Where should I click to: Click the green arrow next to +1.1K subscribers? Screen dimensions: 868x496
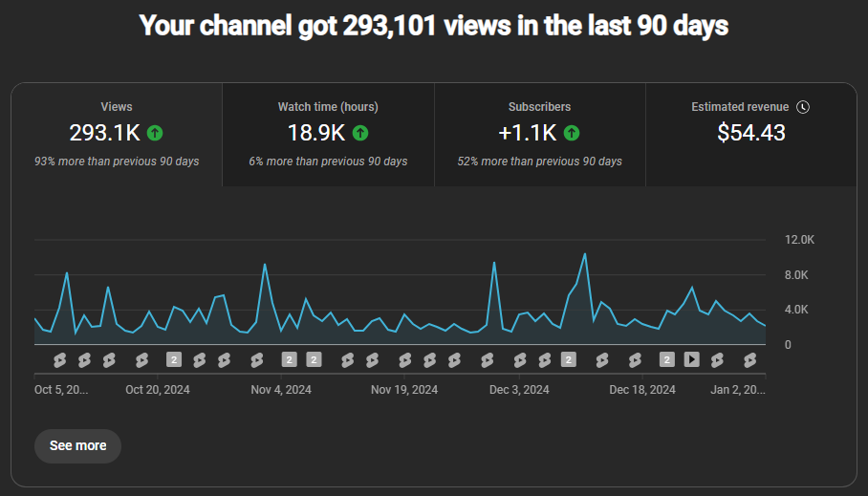coord(572,133)
